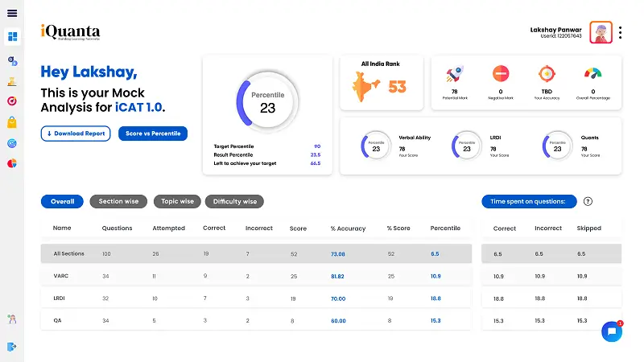The image size is (644, 362).
Task: Click the Questions column header
Action: [x=117, y=228]
